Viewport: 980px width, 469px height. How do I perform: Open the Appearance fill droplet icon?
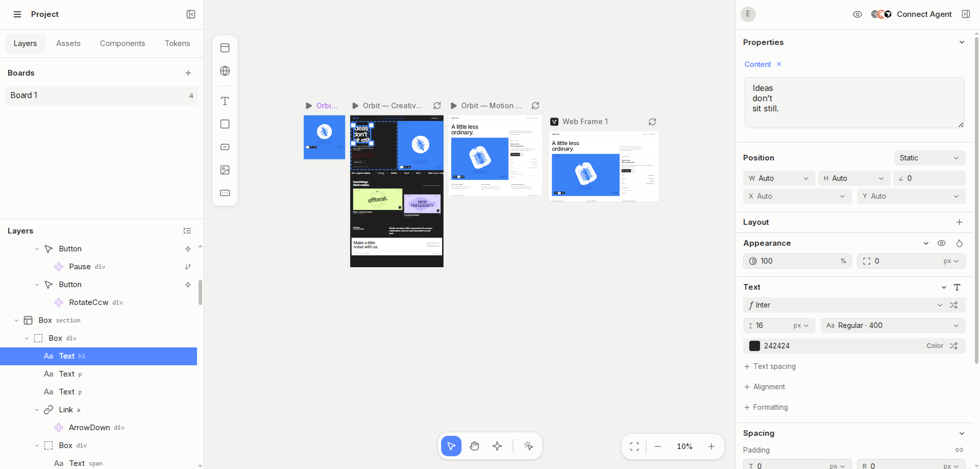point(960,243)
